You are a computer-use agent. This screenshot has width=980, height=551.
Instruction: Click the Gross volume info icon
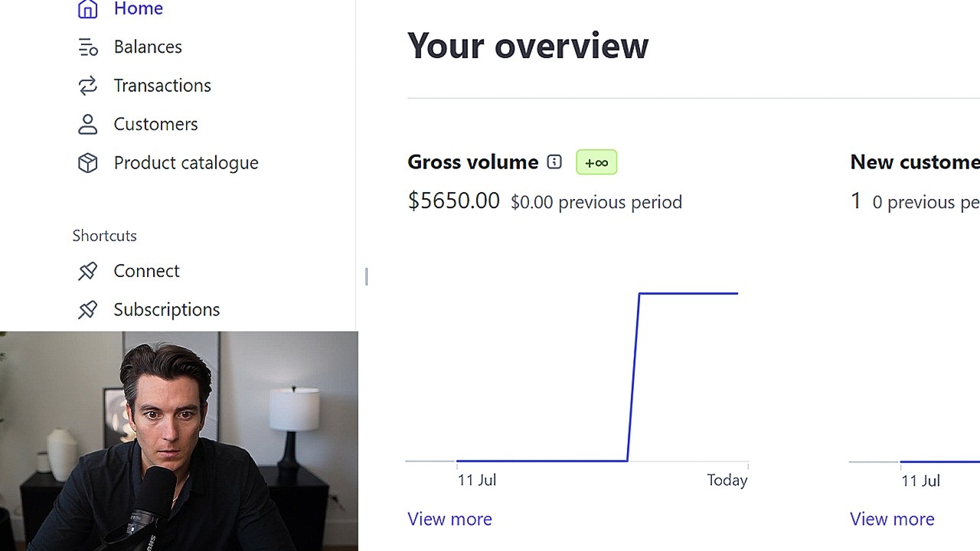tap(554, 162)
